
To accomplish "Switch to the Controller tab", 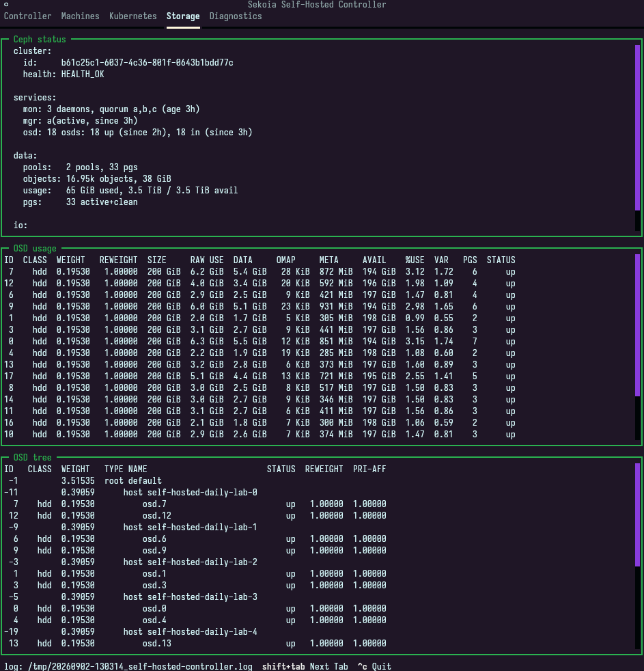I will tap(28, 16).
